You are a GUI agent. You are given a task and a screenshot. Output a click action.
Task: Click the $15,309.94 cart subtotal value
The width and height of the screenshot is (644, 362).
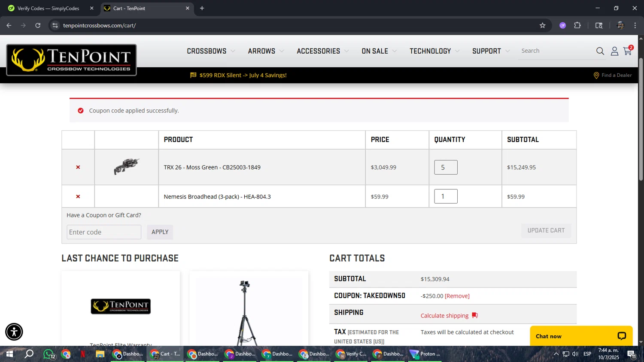pos(435,279)
